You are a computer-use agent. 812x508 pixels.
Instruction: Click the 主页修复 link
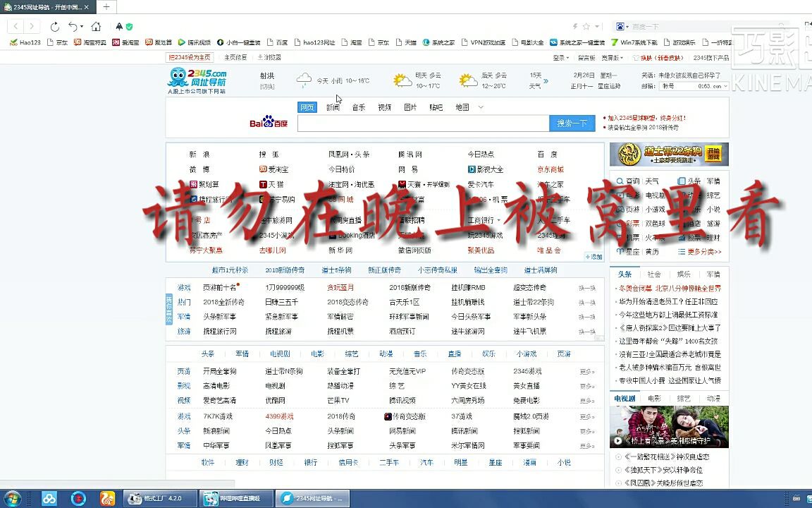coord(235,58)
